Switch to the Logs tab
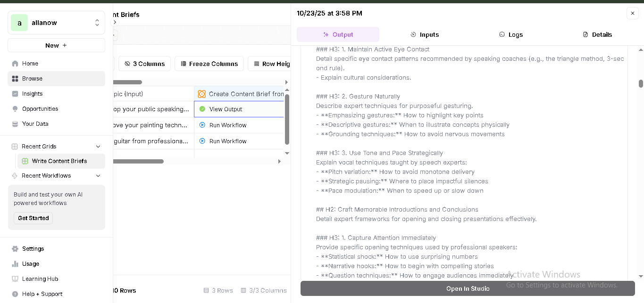This screenshot has height=303, width=644. pos(511,34)
